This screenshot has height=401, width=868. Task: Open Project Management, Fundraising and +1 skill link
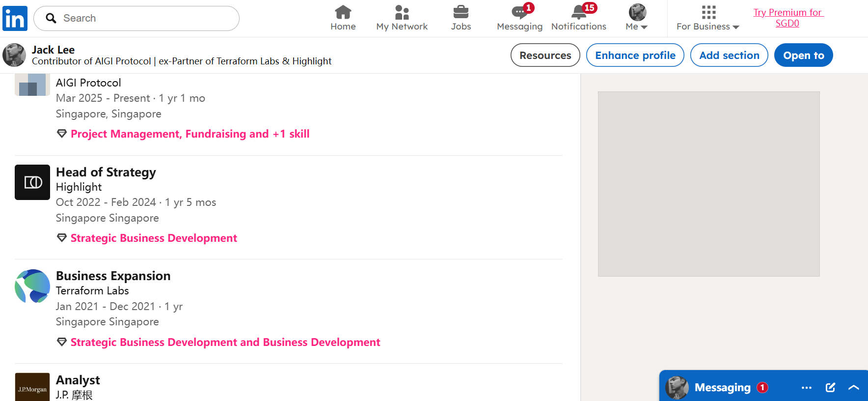(x=190, y=134)
